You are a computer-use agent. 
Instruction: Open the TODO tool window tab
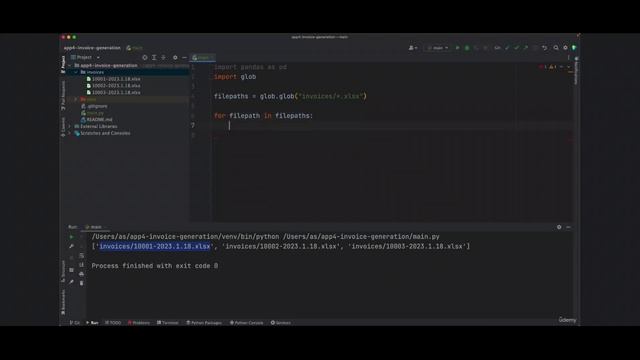coord(113,322)
